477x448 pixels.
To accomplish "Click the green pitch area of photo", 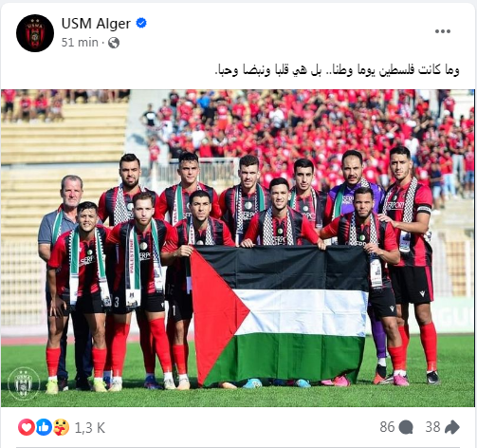I will pyautogui.click(x=238, y=397).
